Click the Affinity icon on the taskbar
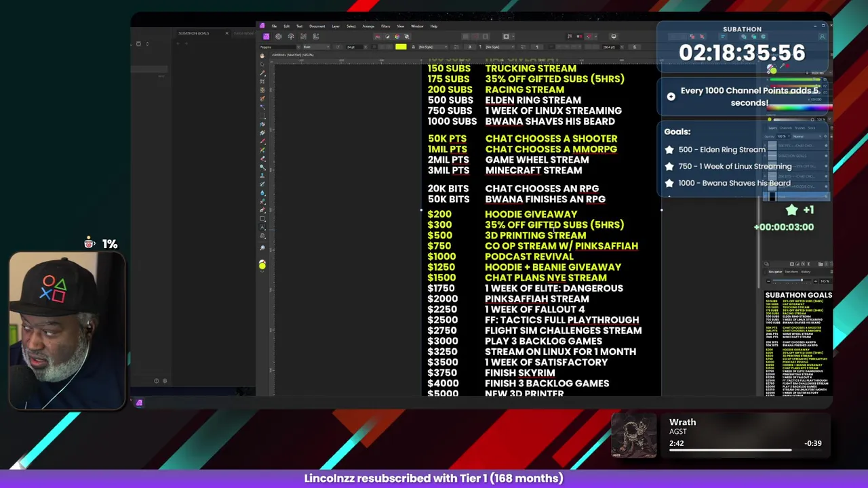Image resolution: width=868 pixels, height=488 pixels. coord(139,403)
